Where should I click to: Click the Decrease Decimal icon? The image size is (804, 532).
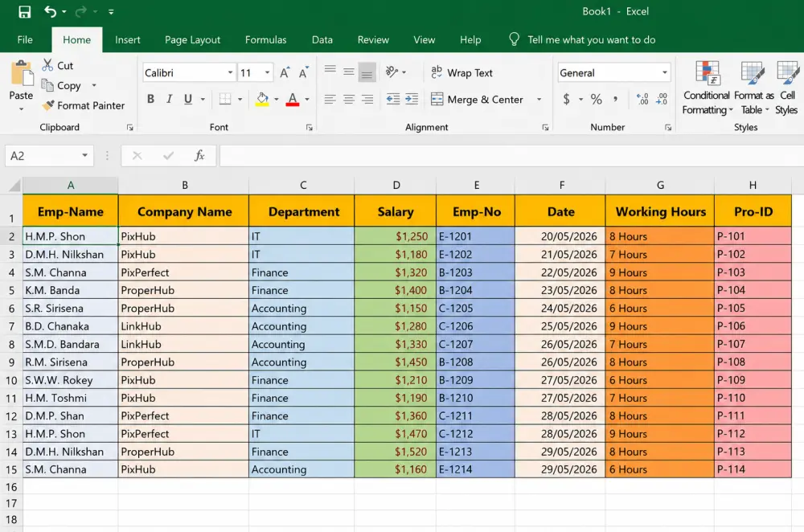point(662,99)
